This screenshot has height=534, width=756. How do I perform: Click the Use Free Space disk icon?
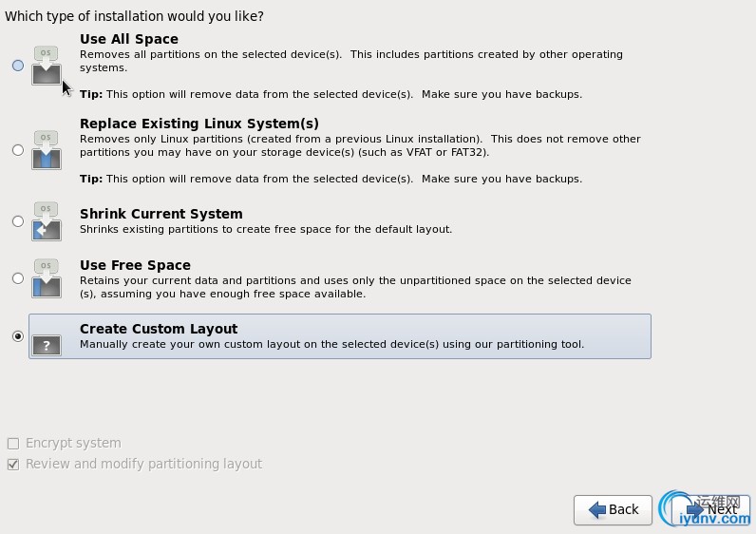(47, 278)
